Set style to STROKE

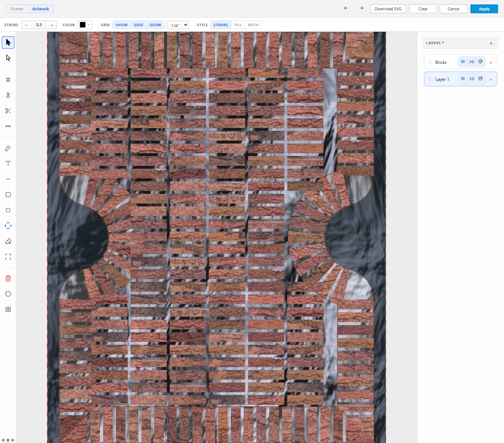pos(221,25)
